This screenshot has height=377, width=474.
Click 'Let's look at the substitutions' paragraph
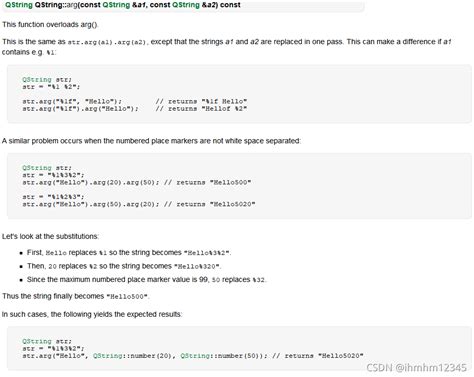point(50,236)
